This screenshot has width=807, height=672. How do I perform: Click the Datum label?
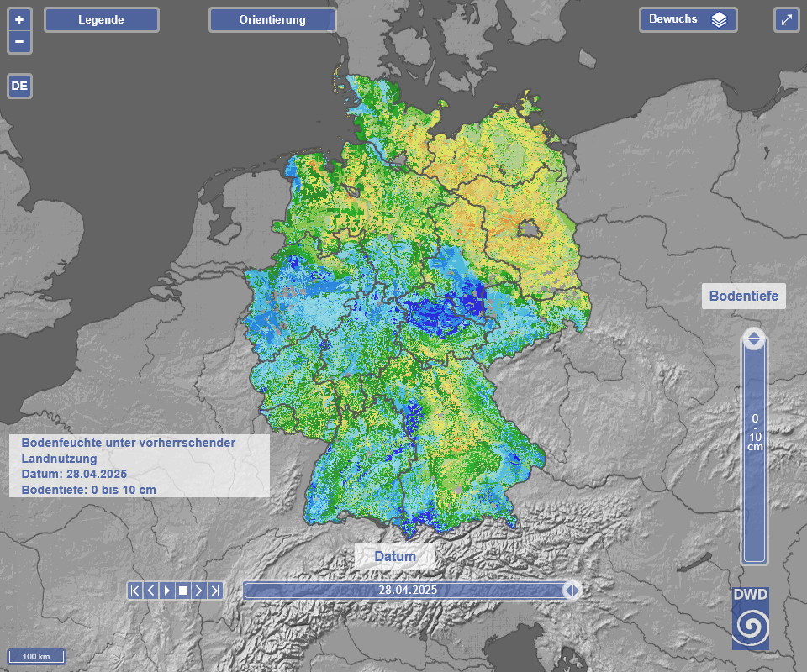pos(395,556)
